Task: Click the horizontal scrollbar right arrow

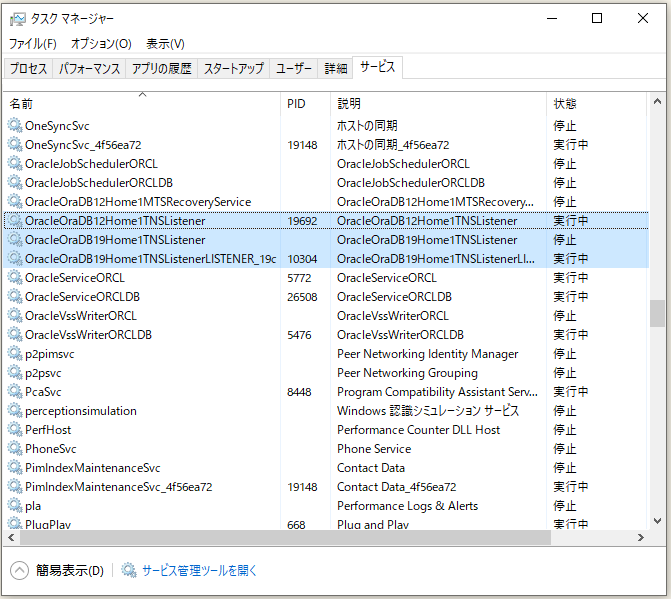Action: [x=641, y=538]
